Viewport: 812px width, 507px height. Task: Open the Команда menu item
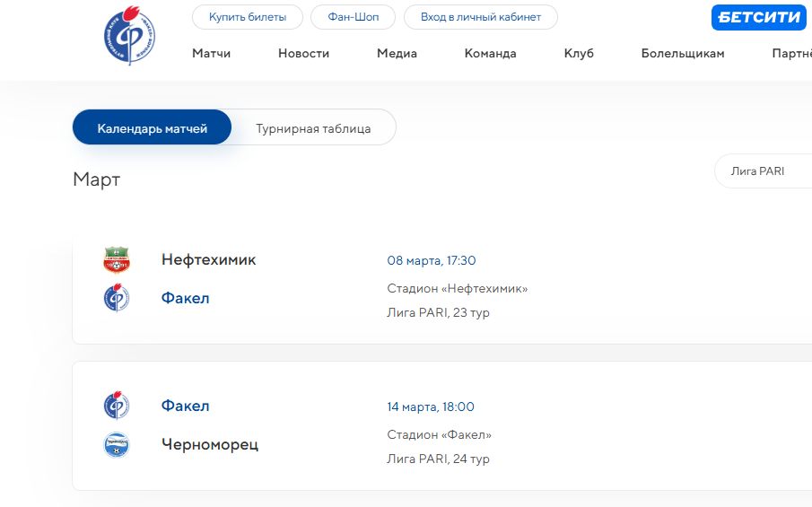[x=490, y=53]
